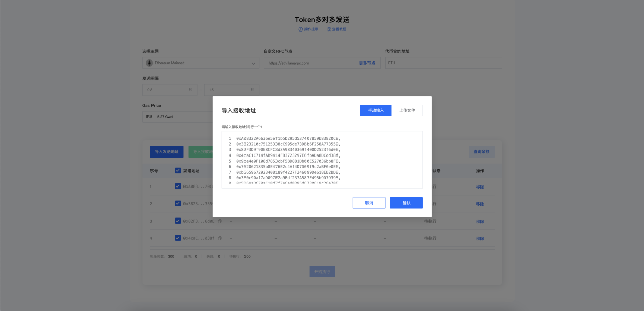
Task: Cancel the dialog with 取消 button
Action: (x=369, y=203)
